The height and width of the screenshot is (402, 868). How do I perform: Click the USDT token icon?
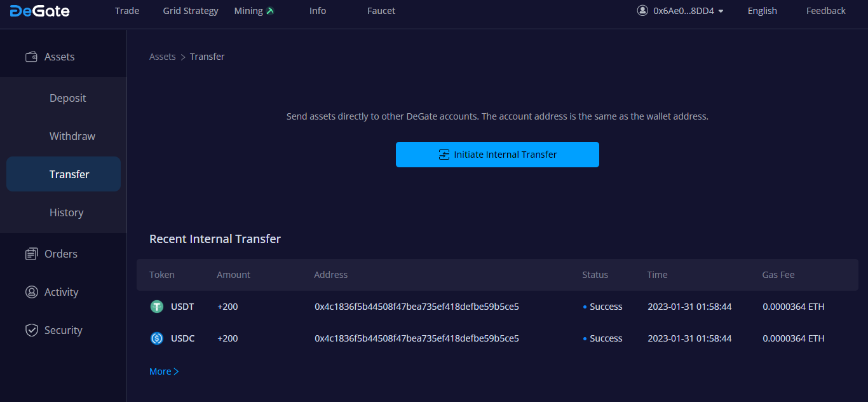[x=157, y=307]
